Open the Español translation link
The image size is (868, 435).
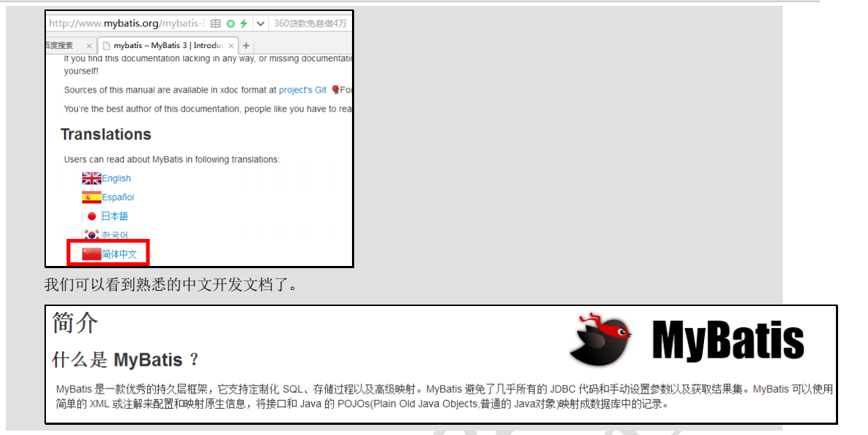tap(118, 197)
